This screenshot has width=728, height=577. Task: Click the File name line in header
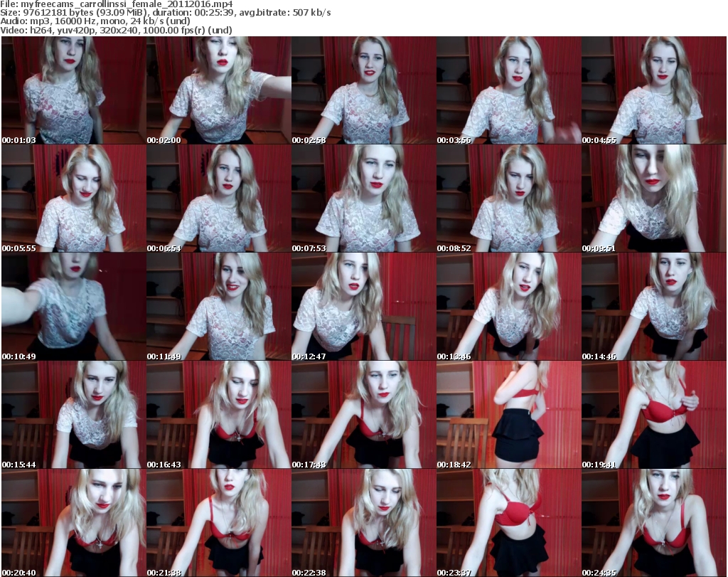[122, 4]
